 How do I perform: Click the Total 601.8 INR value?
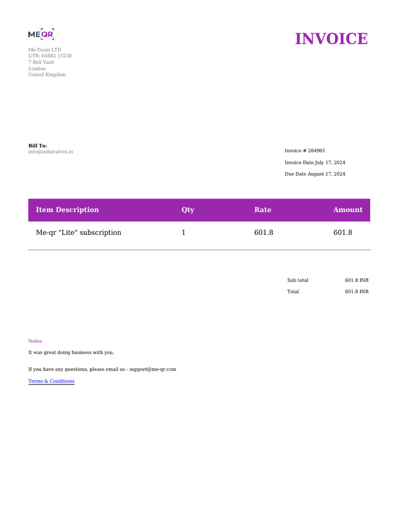click(x=356, y=291)
